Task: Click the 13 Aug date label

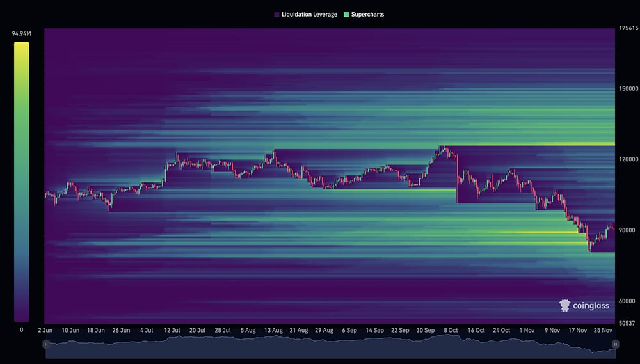Action: click(x=273, y=331)
